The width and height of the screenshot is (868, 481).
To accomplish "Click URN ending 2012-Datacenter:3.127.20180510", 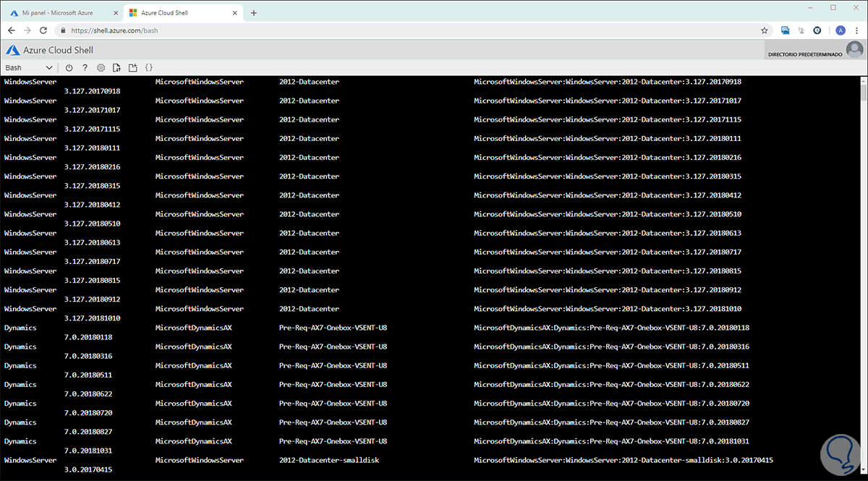I will coord(607,214).
